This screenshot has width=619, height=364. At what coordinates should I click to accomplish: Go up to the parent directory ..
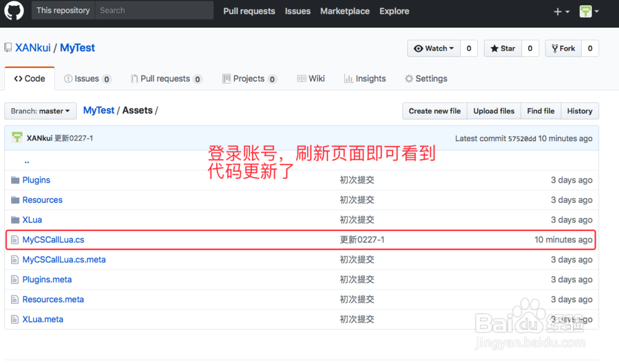[27, 161]
